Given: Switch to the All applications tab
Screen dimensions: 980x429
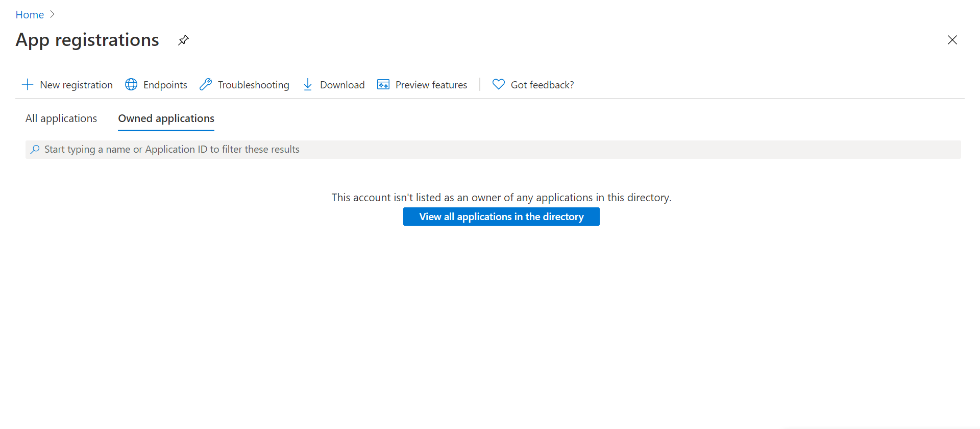Looking at the screenshot, I should tap(61, 118).
